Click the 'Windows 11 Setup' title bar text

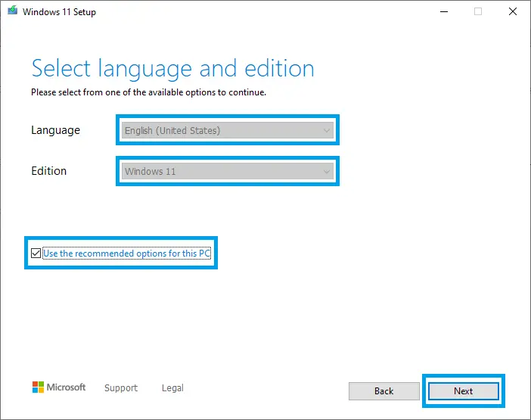[61, 12]
